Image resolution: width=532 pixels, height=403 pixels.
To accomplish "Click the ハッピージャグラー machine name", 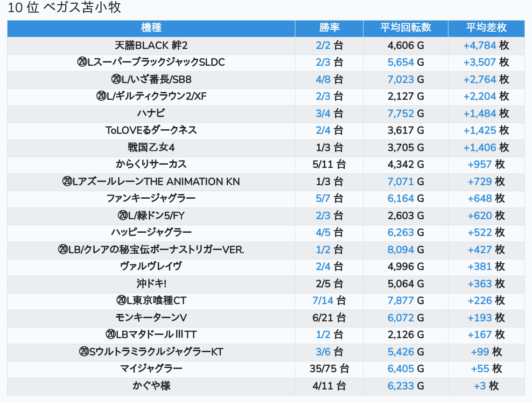I will [x=151, y=232].
